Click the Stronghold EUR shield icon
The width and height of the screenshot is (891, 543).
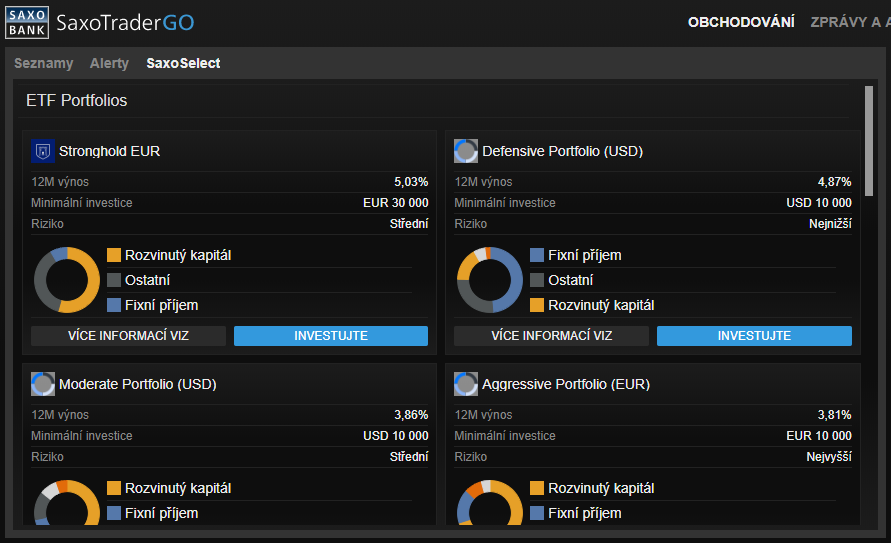pyautogui.click(x=43, y=151)
